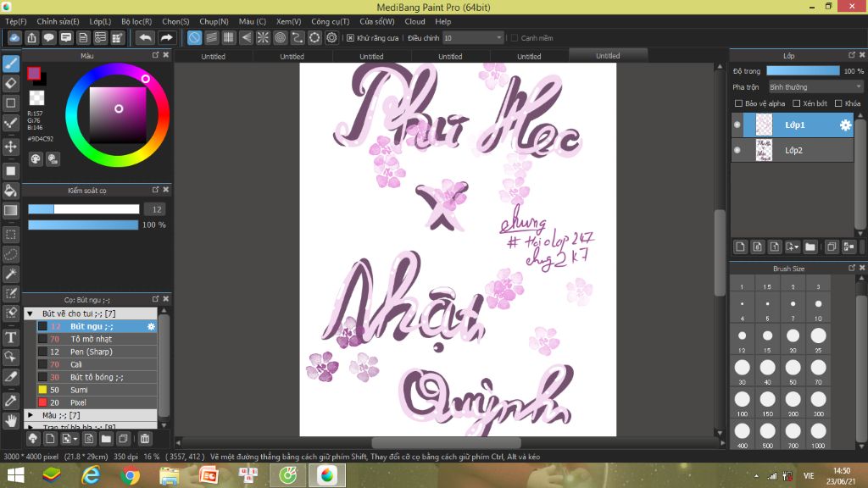Open Cloud menu
The width and height of the screenshot is (868, 488).
(415, 21)
